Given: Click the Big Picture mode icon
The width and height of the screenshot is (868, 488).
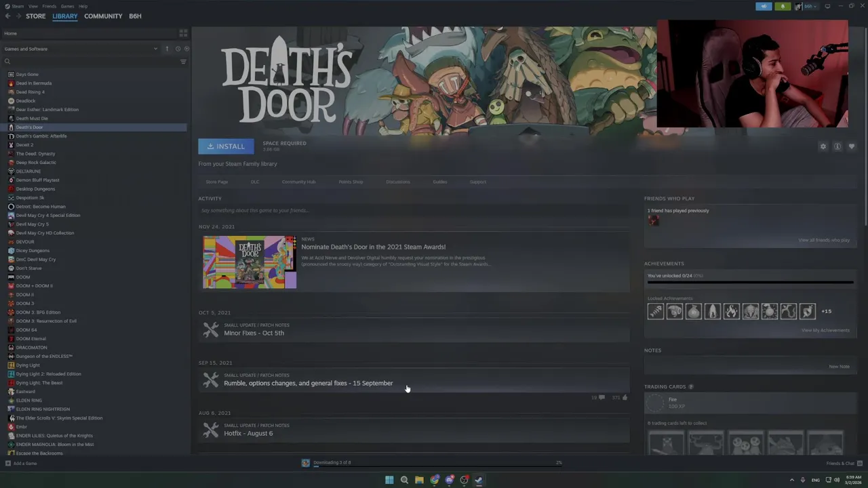Looking at the screenshot, I should [827, 6].
